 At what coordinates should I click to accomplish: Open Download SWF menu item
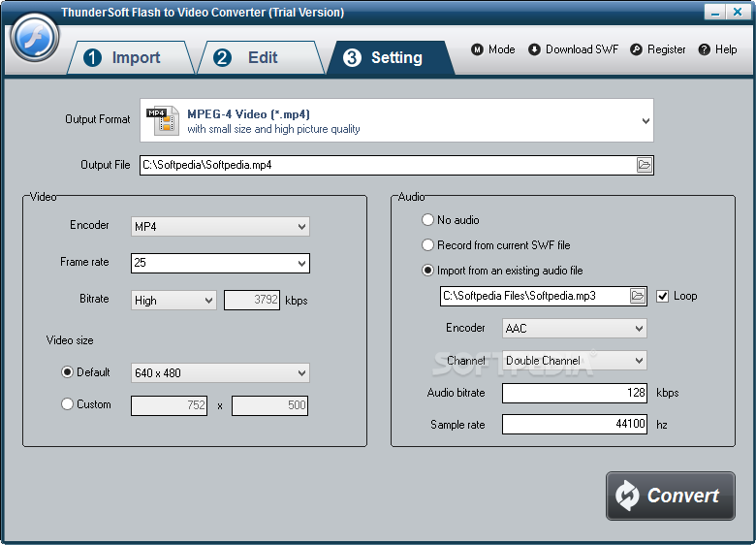pyautogui.click(x=573, y=49)
